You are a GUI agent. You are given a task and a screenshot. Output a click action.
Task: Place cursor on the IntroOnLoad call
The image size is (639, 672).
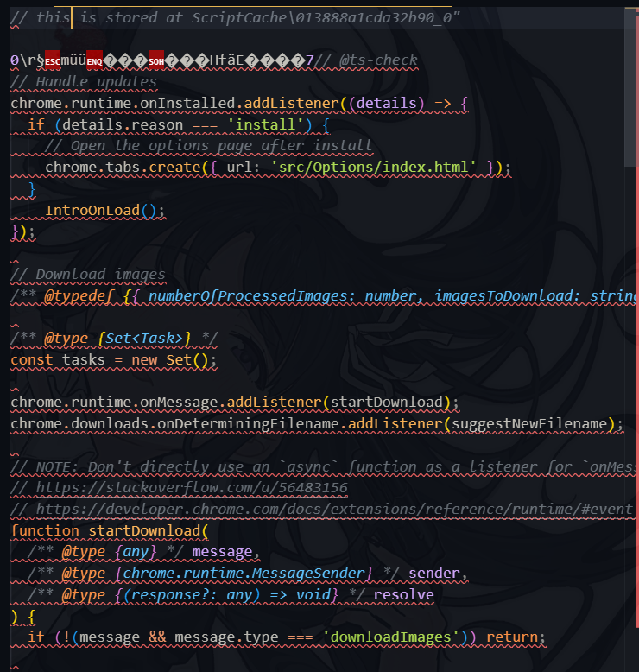(92, 210)
